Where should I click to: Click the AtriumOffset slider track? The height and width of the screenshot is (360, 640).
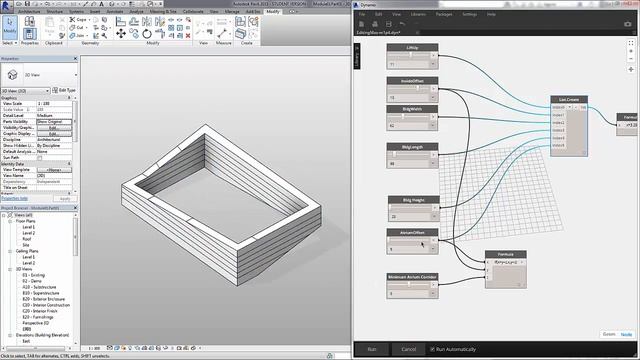409,240
